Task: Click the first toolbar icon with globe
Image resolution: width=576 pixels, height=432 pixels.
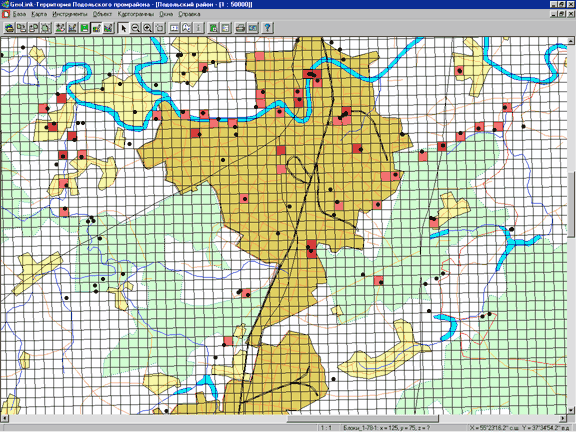Action: pyautogui.click(x=9, y=28)
